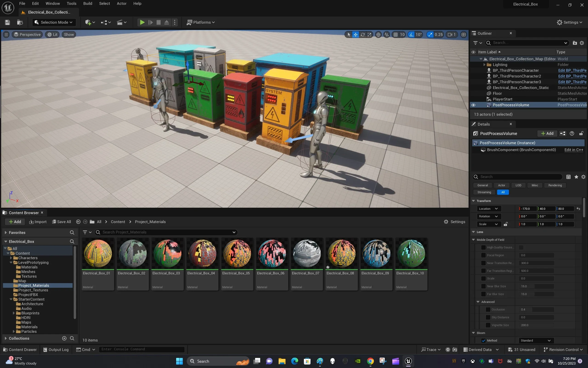The height and width of the screenshot is (368, 588).
Task: Open Bloom Method Standard dropdown
Action: (x=536, y=341)
